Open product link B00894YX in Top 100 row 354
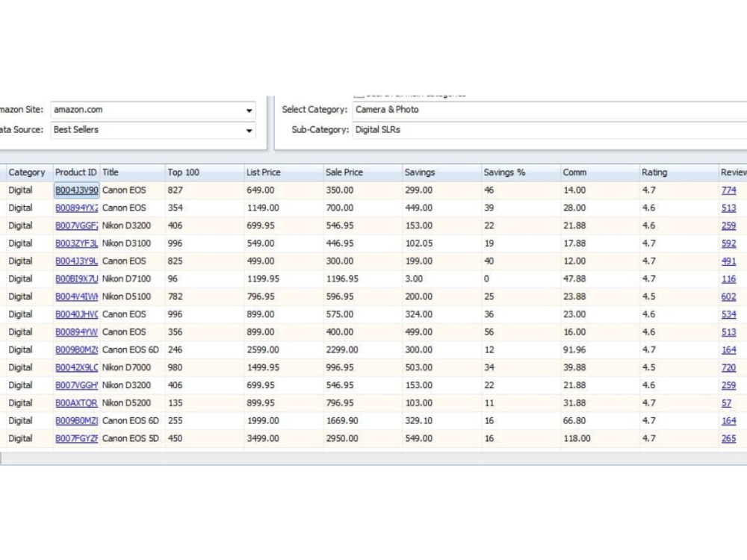The height and width of the screenshot is (560, 747). click(x=77, y=208)
